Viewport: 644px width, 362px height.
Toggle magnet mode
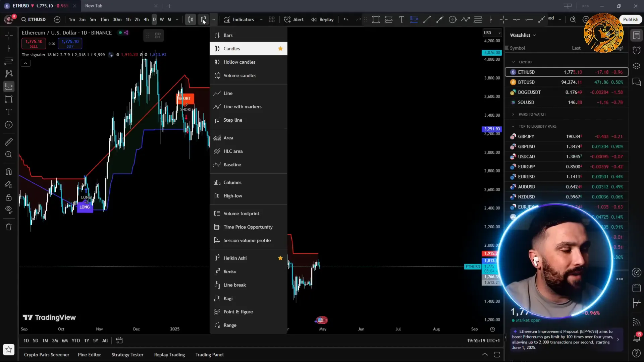point(9,172)
